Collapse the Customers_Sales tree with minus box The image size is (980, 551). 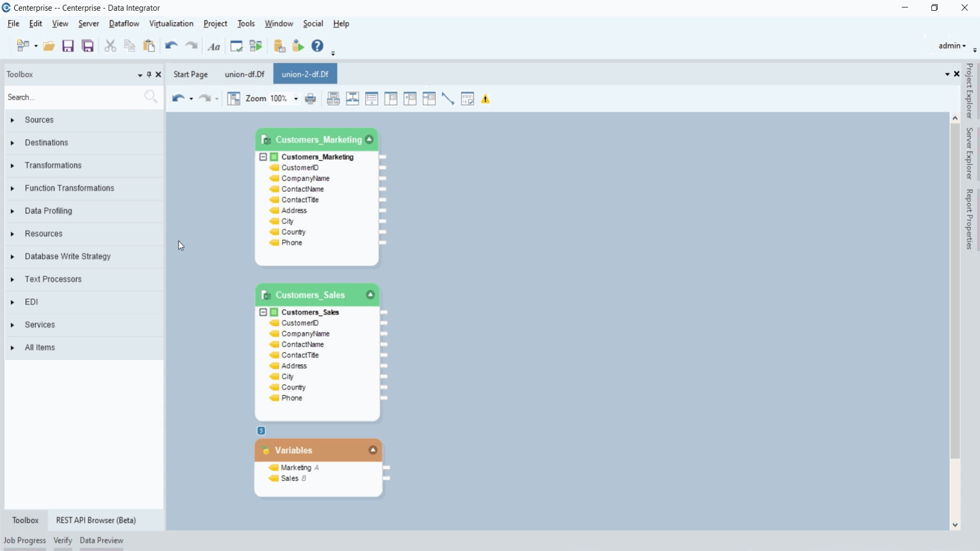coord(263,312)
